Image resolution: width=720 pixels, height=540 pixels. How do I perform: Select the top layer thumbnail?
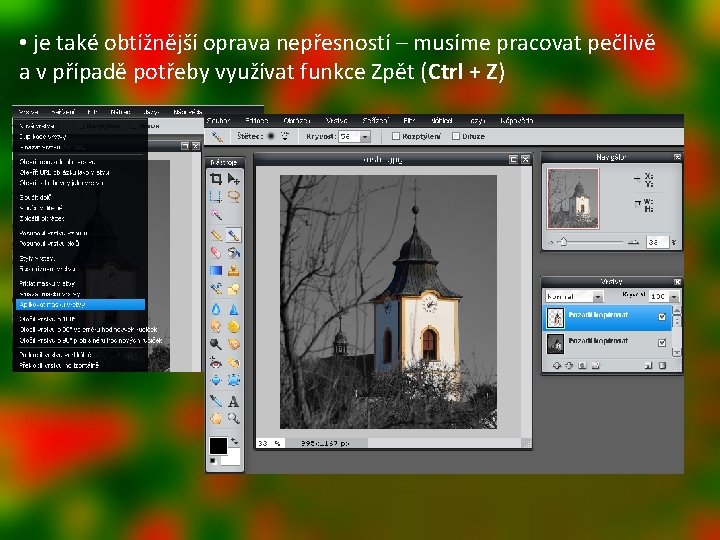[x=555, y=317]
